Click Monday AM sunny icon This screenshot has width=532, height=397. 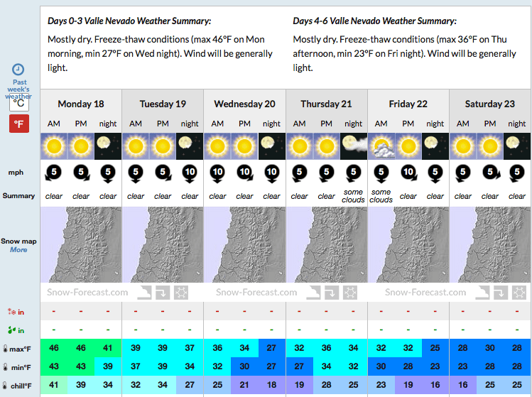pos(54,146)
